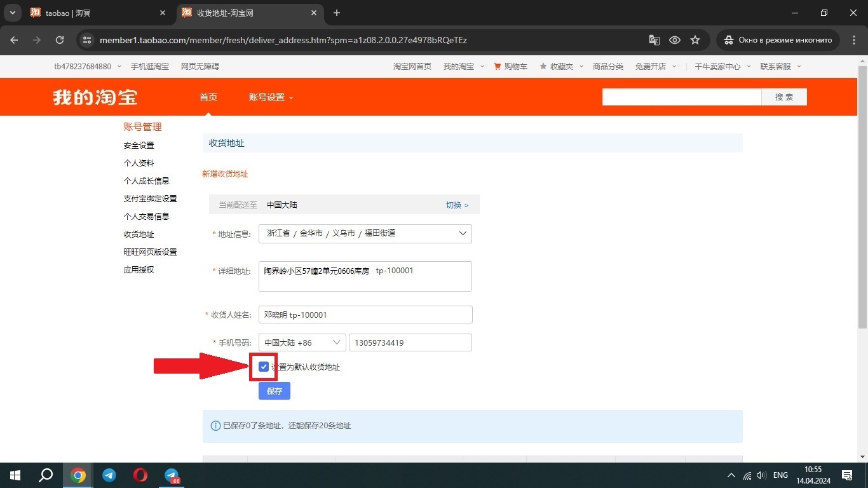This screenshot has width=868, height=488.
Task: Click the header search input field
Action: (682, 97)
